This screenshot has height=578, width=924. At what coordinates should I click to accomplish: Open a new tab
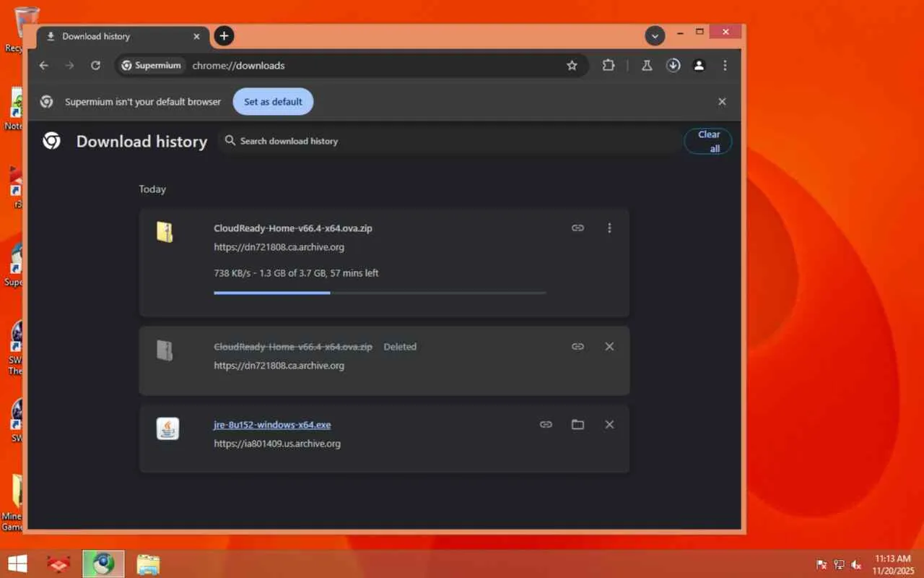click(224, 35)
